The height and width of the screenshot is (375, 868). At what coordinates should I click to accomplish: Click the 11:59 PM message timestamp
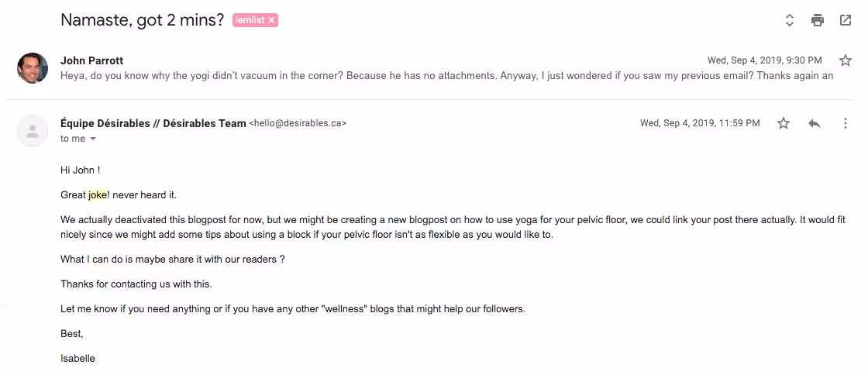[x=700, y=123]
